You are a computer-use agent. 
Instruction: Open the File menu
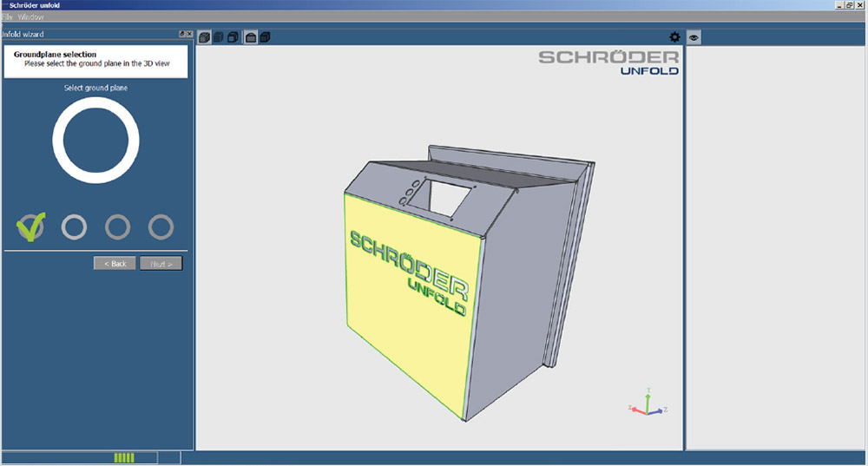pos(7,17)
